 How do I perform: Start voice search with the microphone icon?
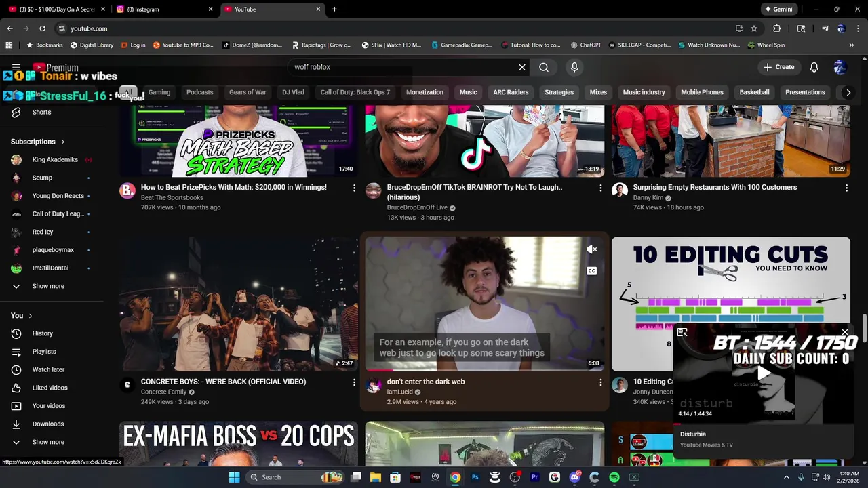point(574,67)
